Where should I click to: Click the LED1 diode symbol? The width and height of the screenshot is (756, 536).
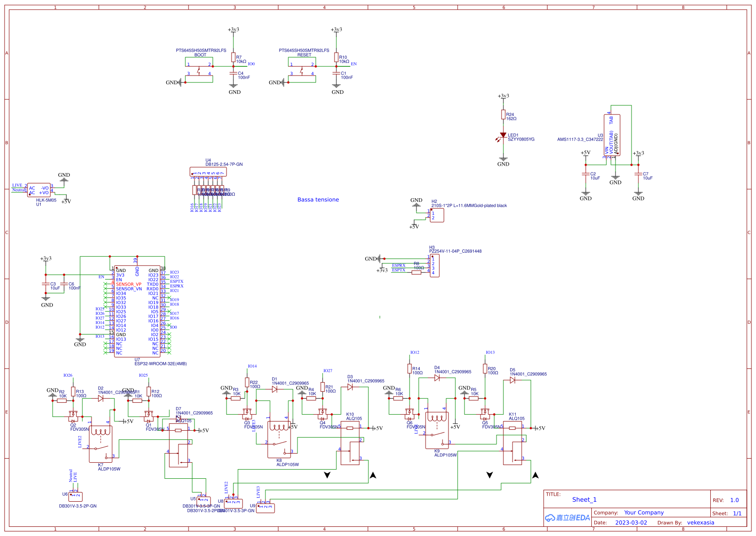coord(502,136)
